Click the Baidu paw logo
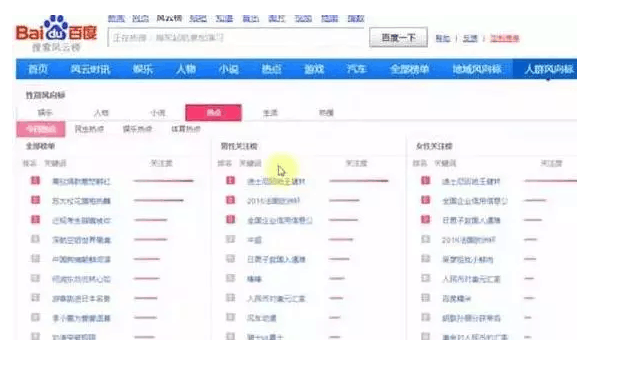 [56, 28]
